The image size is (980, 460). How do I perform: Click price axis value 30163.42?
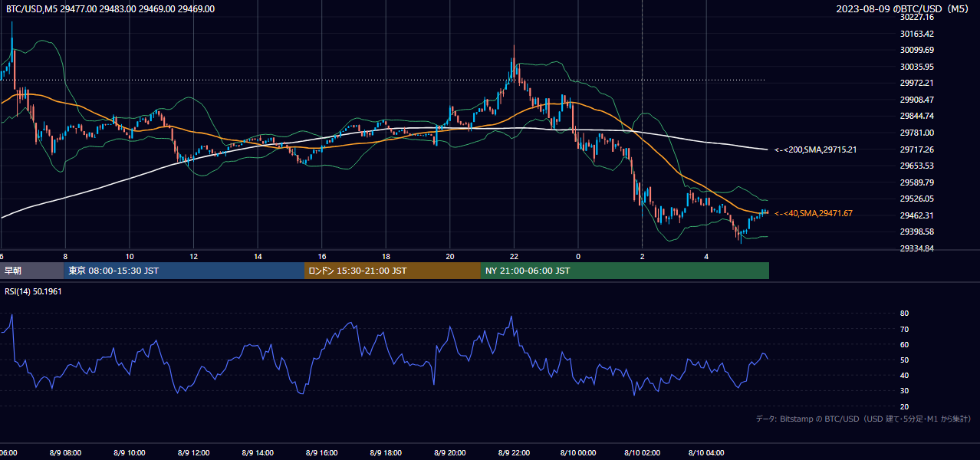pyautogui.click(x=917, y=34)
